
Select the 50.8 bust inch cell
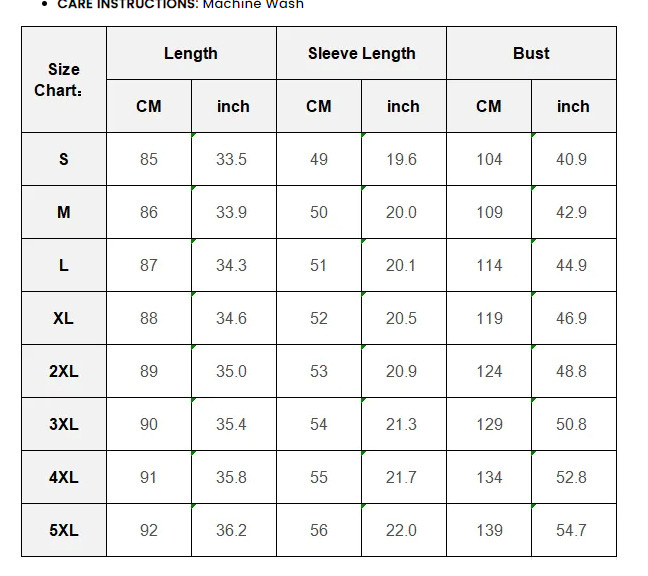pos(574,424)
